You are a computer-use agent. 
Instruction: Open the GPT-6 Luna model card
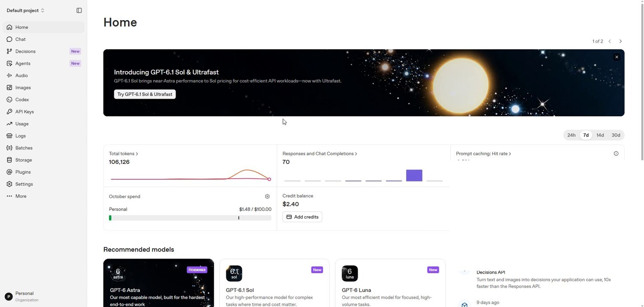(x=390, y=283)
